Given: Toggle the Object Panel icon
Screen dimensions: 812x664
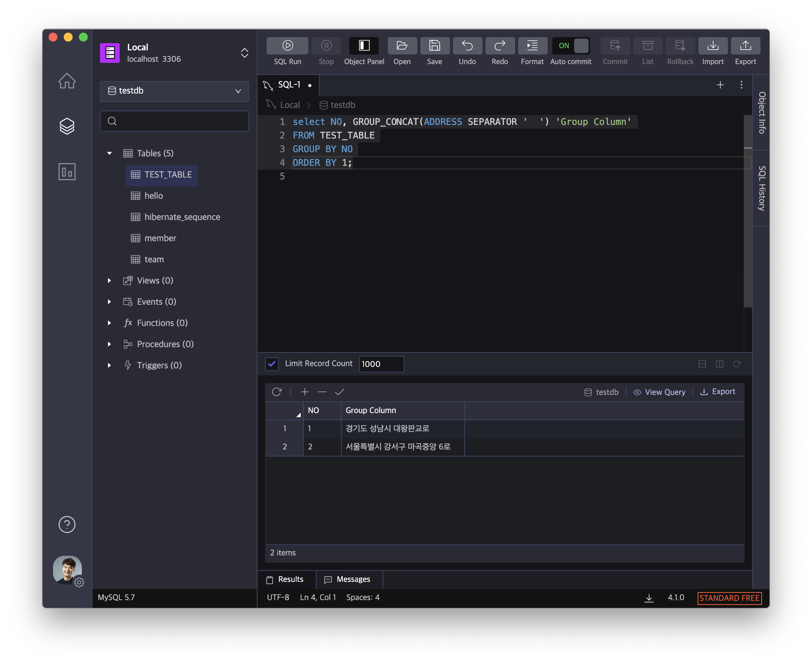Looking at the screenshot, I should pos(364,46).
